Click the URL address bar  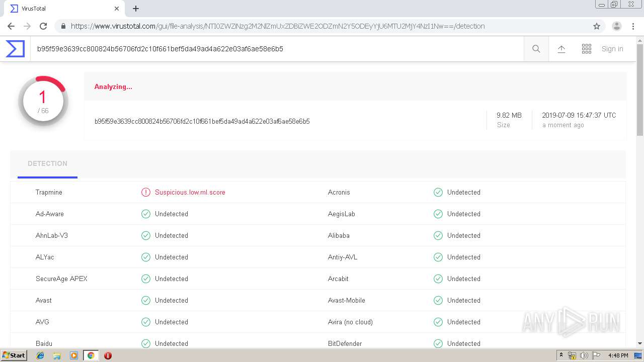tap(322, 26)
